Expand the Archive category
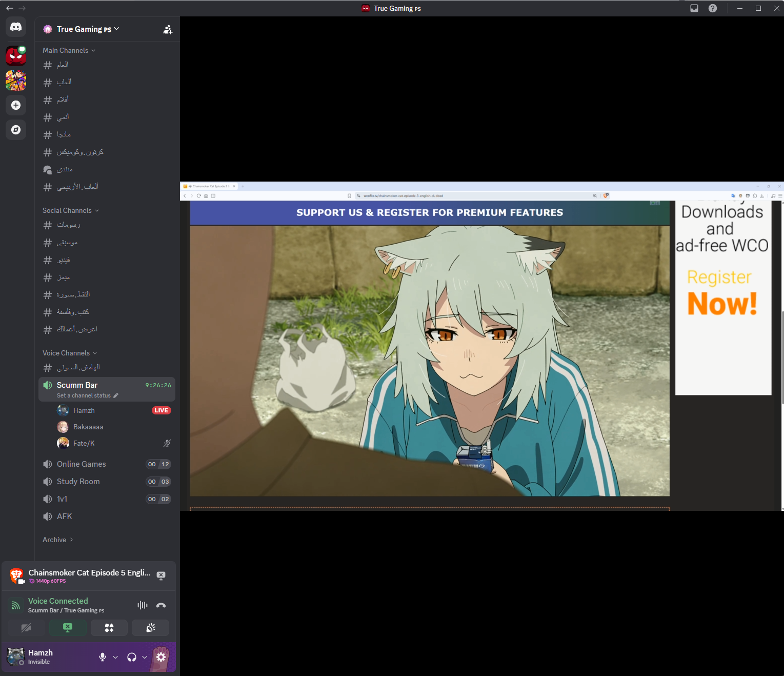 58,540
